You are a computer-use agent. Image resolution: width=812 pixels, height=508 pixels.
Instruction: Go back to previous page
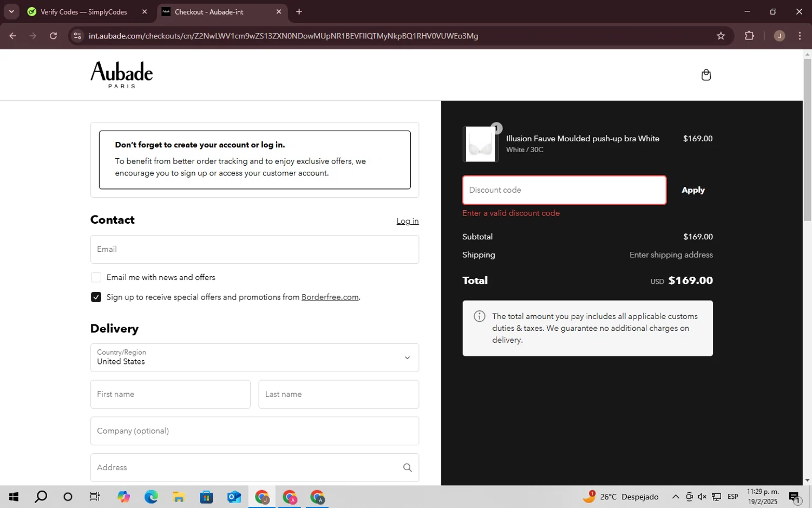click(x=13, y=36)
